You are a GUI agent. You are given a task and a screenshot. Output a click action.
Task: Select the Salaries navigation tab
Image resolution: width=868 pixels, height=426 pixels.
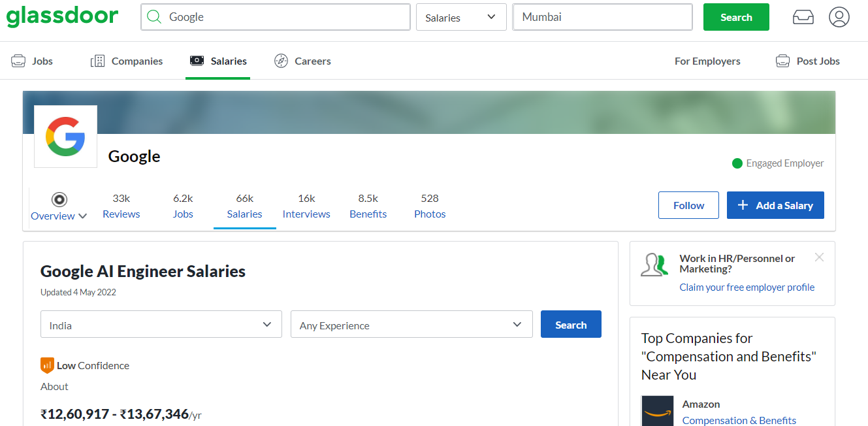(218, 61)
